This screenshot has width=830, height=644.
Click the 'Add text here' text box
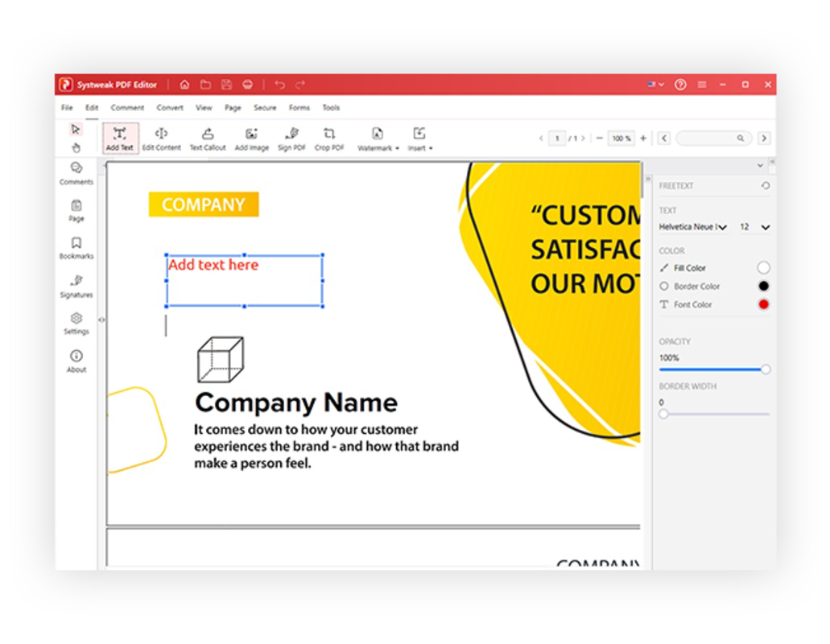245,280
